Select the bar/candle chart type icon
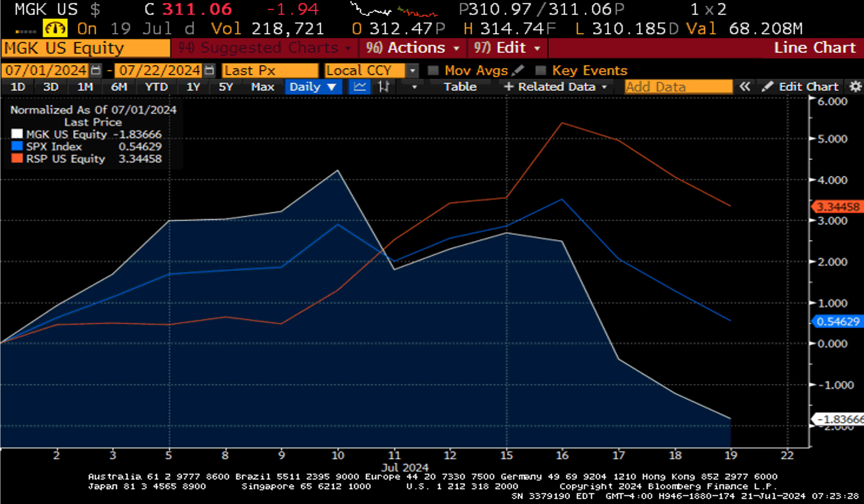 pyautogui.click(x=384, y=87)
